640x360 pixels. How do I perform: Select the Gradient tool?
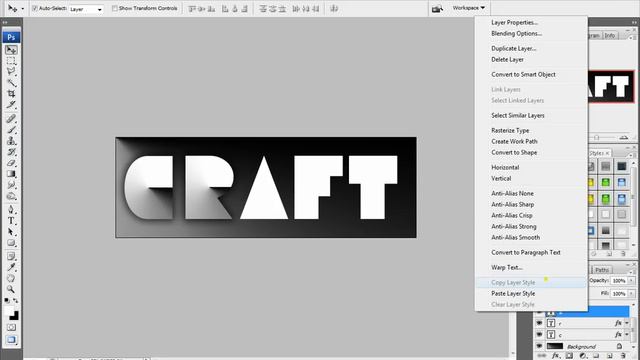click(11, 174)
